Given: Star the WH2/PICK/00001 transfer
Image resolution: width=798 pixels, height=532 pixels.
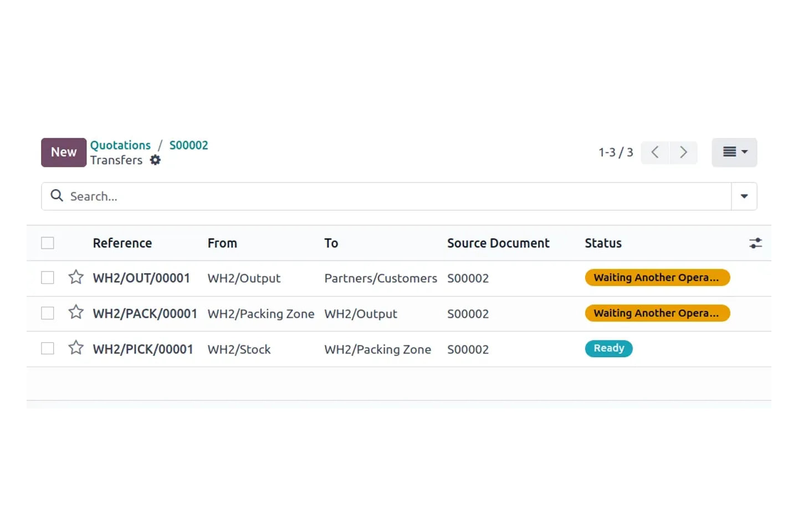Looking at the screenshot, I should [x=76, y=348].
